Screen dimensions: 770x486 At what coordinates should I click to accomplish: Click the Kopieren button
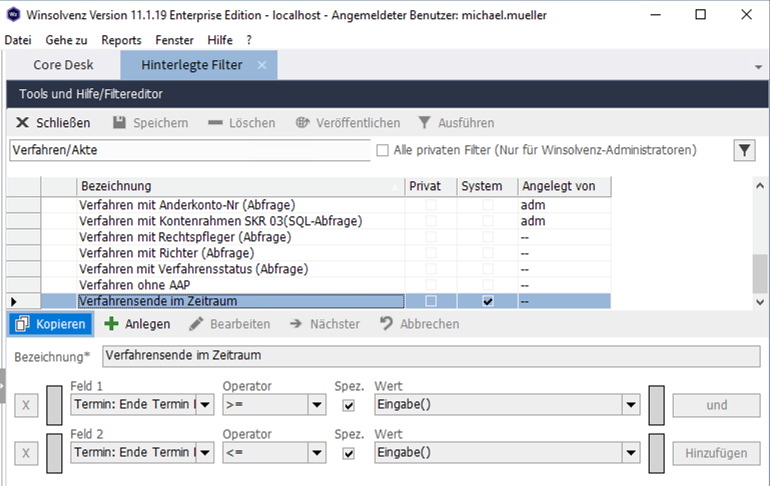51,324
